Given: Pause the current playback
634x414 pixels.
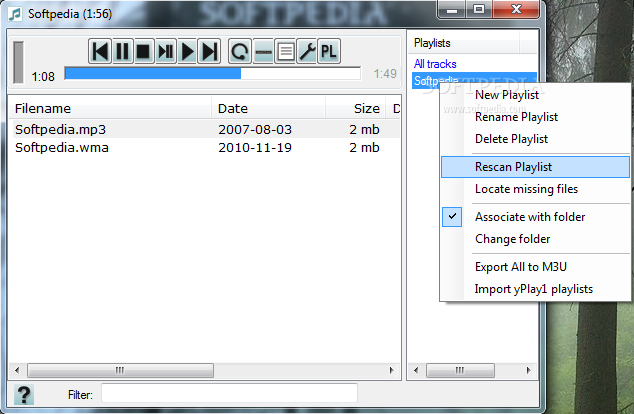Looking at the screenshot, I should tap(122, 51).
